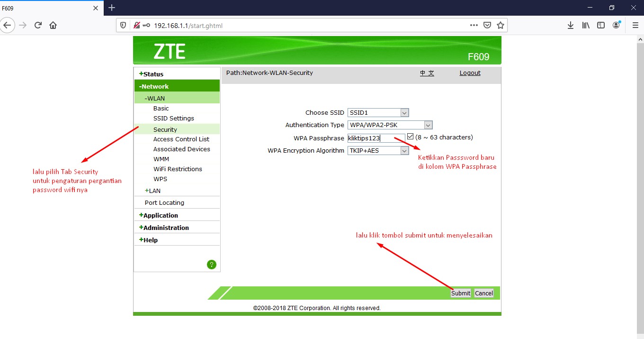Click the saved login key icon

(x=146, y=26)
